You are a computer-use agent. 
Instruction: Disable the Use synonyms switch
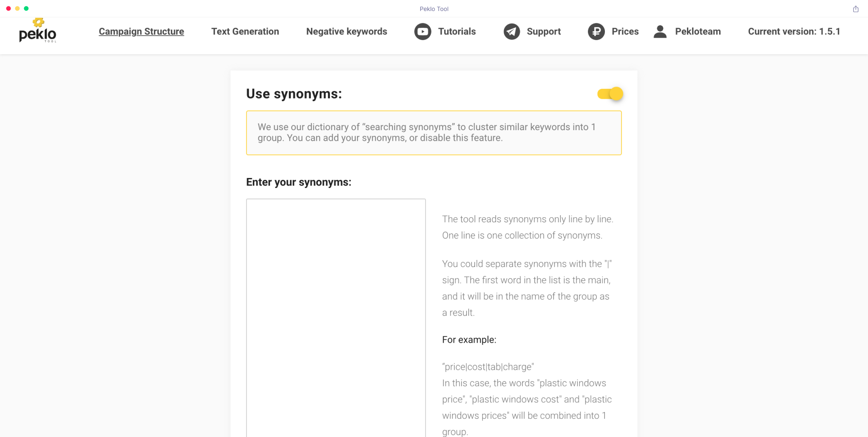pyautogui.click(x=610, y=94)
